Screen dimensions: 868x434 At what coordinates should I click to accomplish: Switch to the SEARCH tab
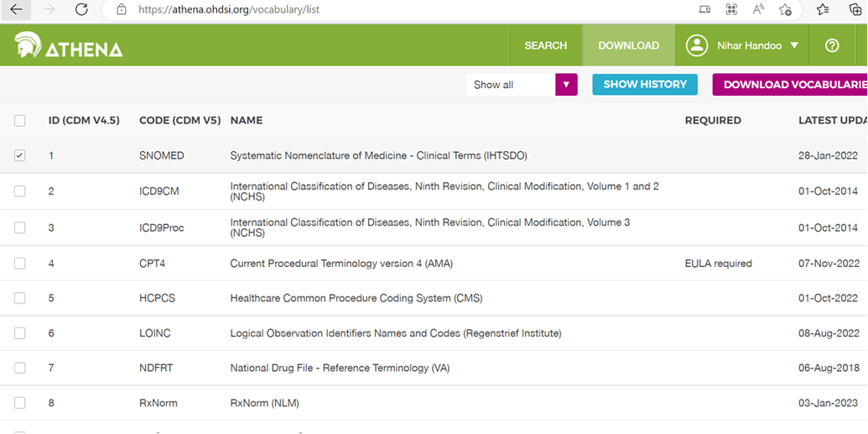[545, 45]
